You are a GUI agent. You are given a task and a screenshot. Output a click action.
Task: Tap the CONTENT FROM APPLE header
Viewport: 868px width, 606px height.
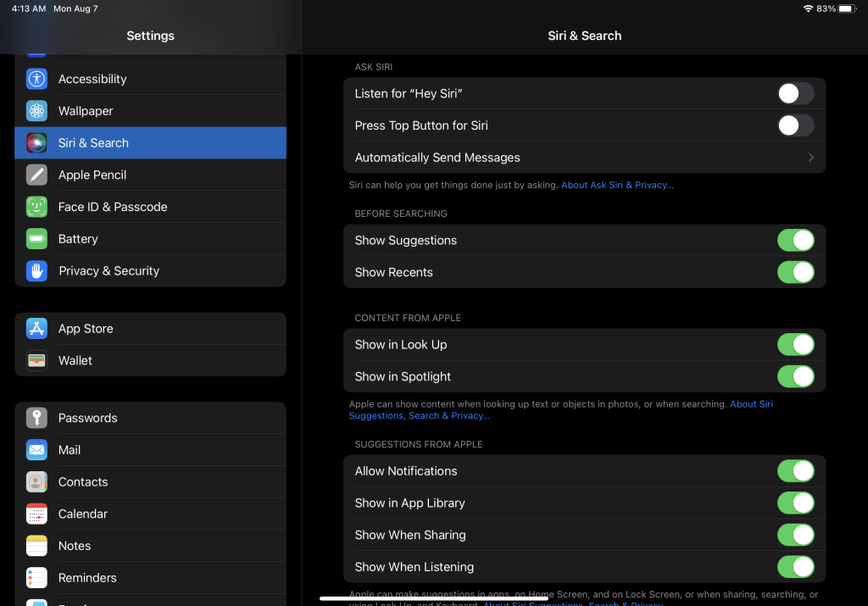click(408, 318)
